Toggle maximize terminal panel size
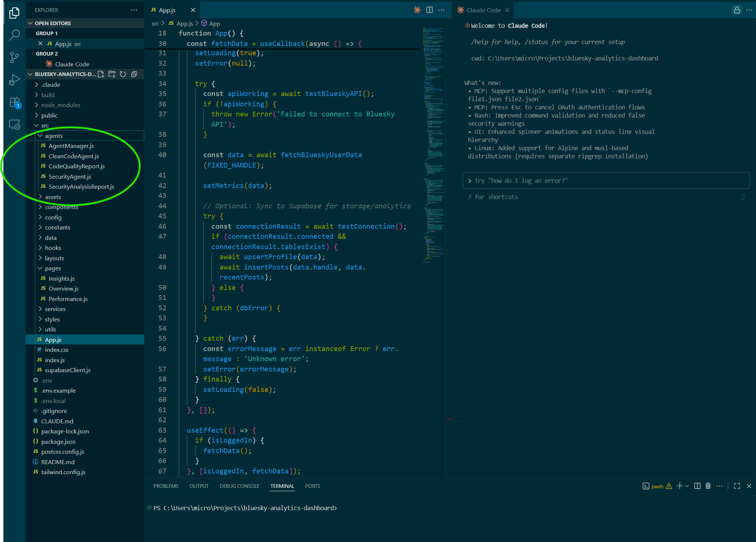Viewport: 756px width, 542px height. tap(737, 486)
